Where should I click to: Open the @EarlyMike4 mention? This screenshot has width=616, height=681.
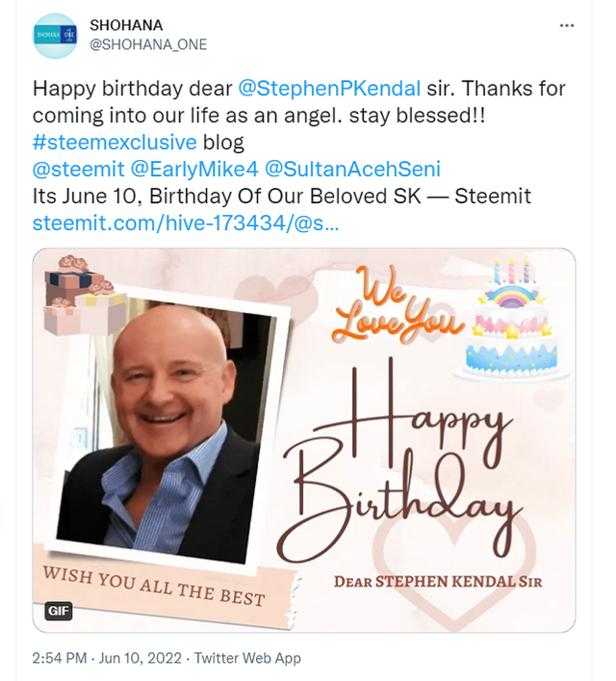(194, 169)
